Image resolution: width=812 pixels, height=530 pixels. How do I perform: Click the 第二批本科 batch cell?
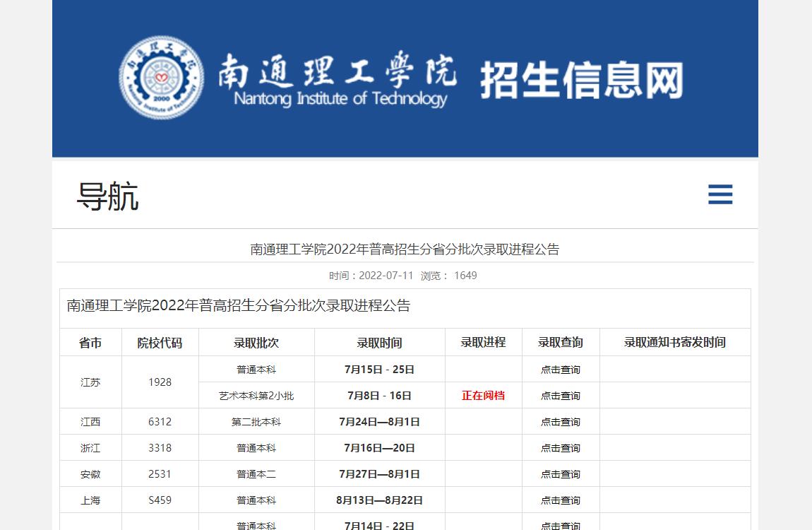tap(256, 422)
